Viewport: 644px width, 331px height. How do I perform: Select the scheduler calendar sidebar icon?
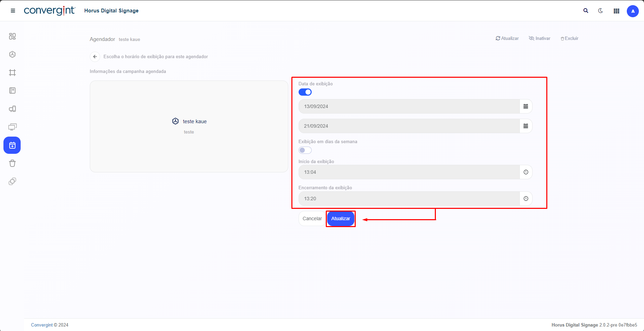12,145
